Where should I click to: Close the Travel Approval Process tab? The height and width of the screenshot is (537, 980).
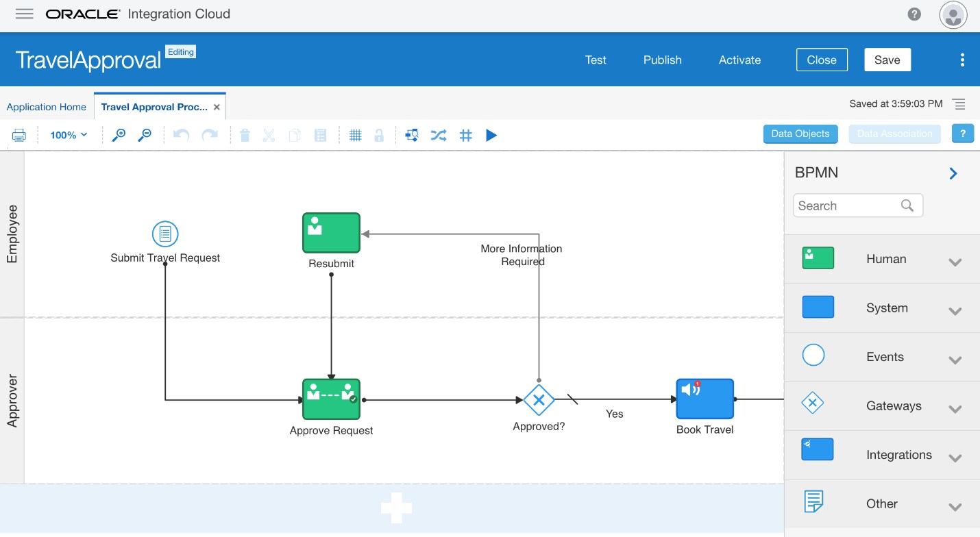click(217, 107)
